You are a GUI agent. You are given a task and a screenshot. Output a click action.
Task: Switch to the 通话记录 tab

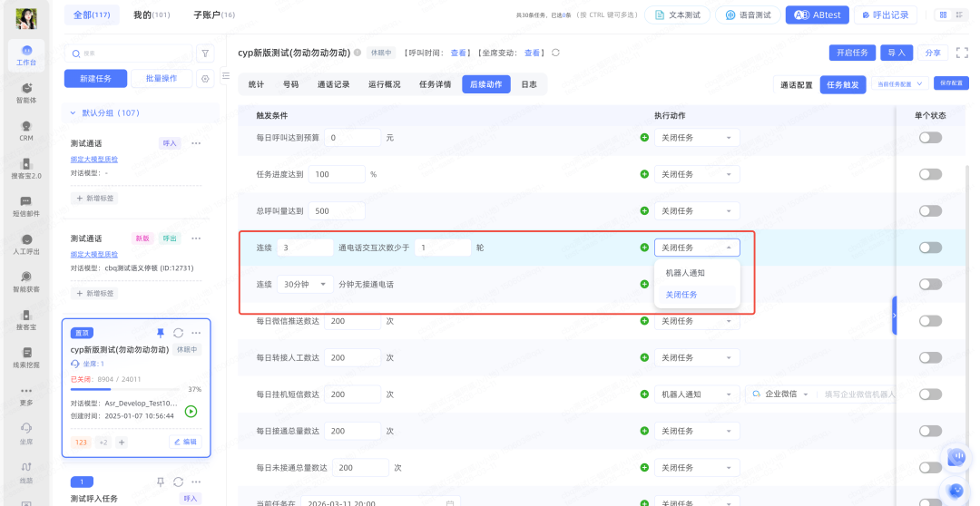pyautogui.click(x=333, y=84)
